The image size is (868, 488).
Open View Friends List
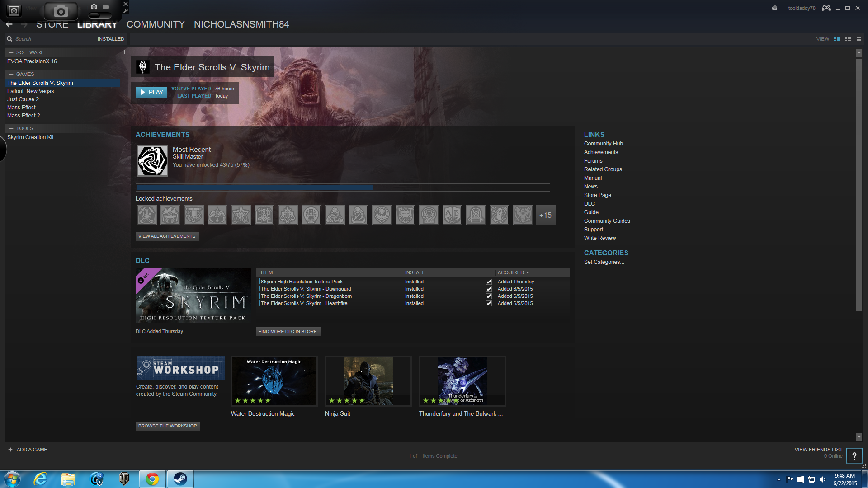[x=818, y=450]
